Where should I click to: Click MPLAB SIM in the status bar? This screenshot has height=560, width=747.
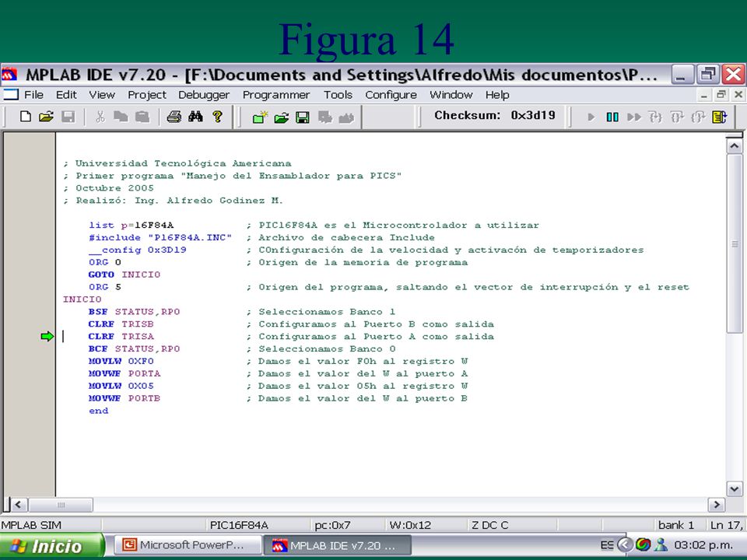[x=31, y=525]
